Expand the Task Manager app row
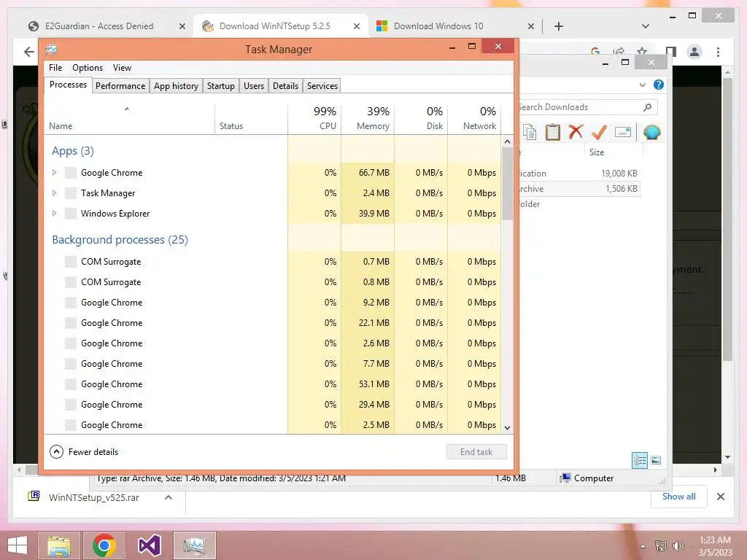 (54, 193)
